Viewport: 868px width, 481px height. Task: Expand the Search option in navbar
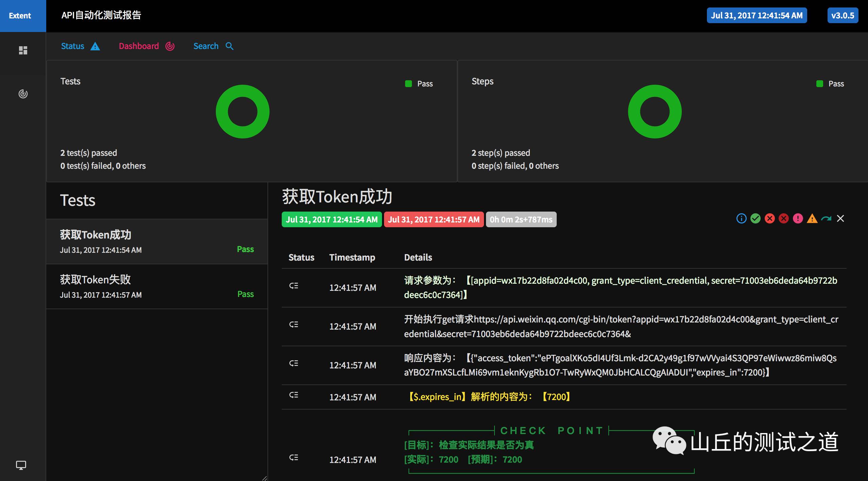213,46
